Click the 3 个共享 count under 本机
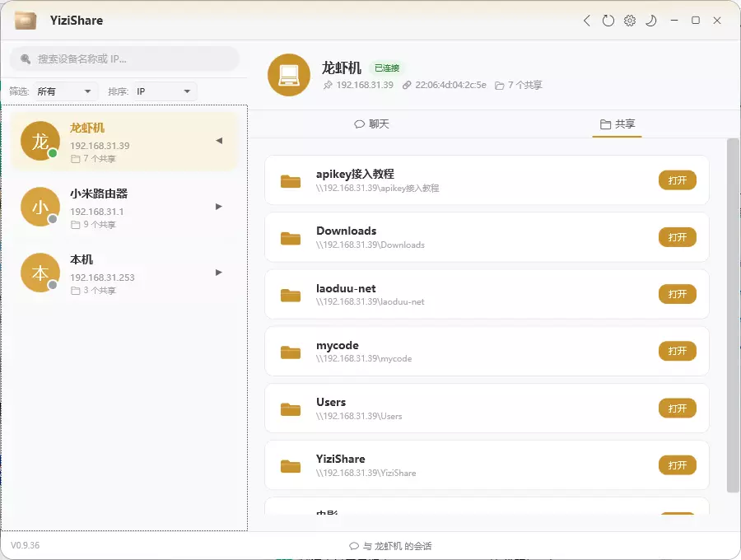This screenshot has width=741, height=560. click(93, 290)
